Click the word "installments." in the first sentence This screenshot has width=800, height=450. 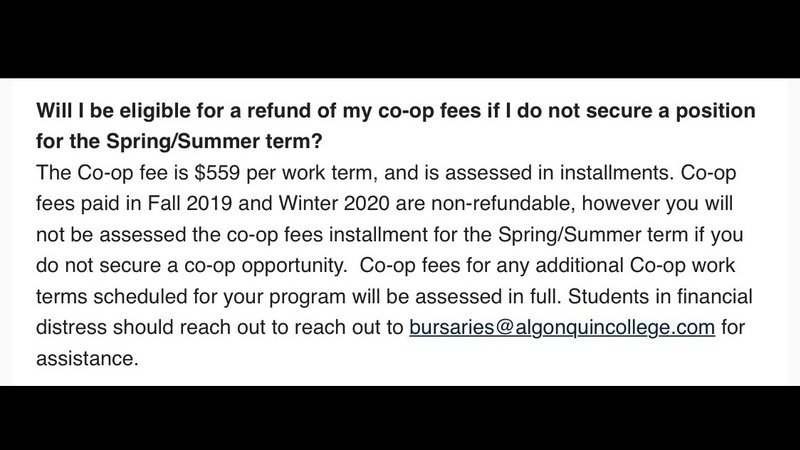[617, 172]
